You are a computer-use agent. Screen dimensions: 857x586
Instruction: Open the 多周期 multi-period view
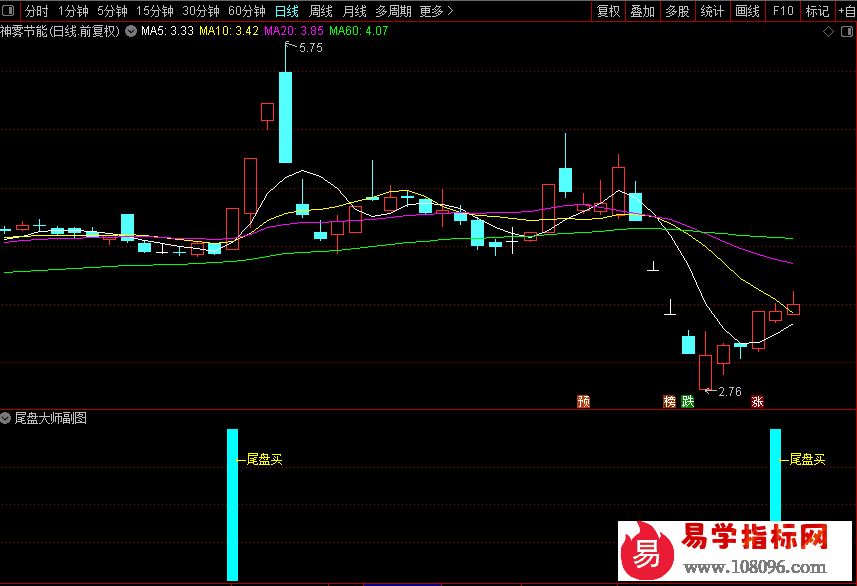[x=394, y=11]
